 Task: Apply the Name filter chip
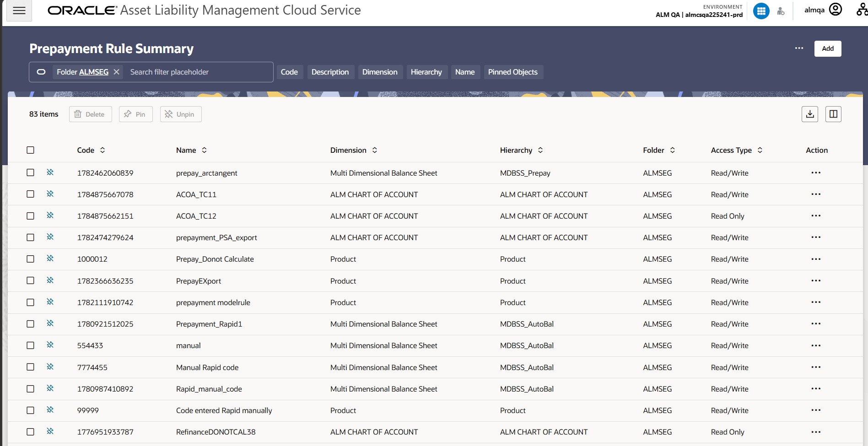coord(465,72)
